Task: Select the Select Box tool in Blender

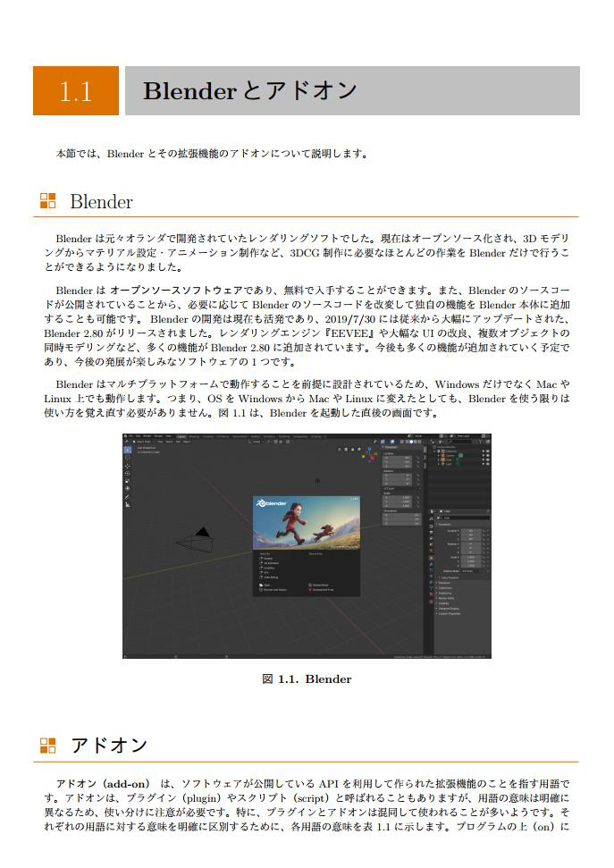Action: pos(127,450)
